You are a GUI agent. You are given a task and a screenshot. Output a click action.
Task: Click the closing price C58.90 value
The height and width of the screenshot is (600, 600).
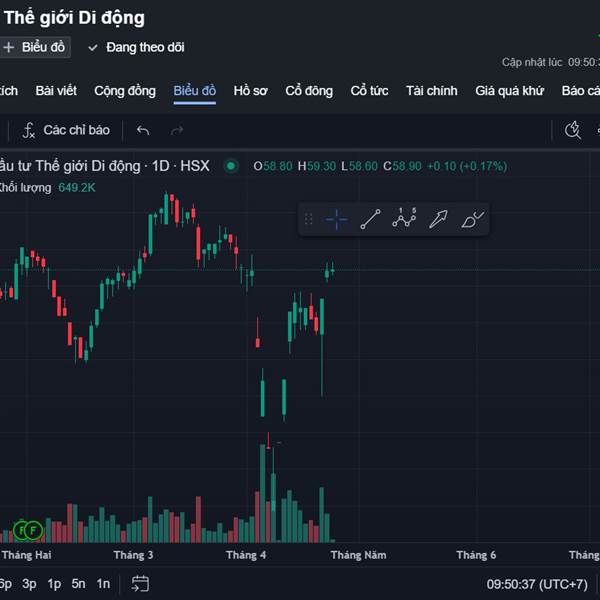tap(402, 166)
